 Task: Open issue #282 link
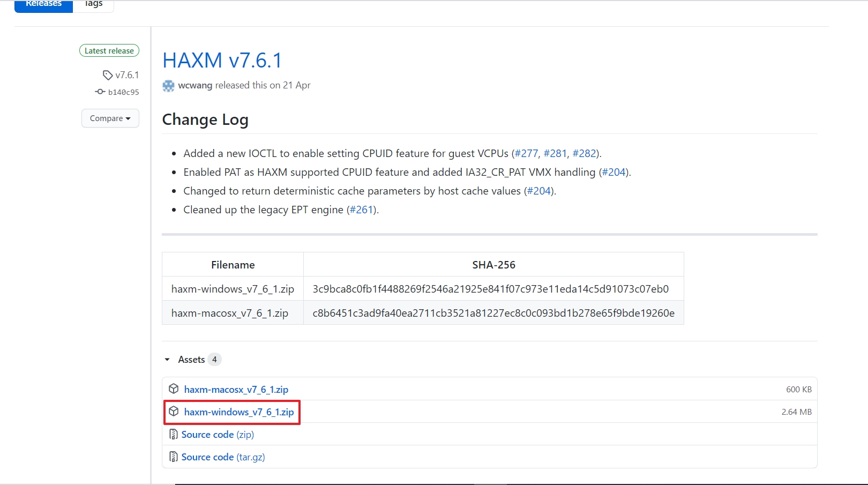click(x=584, y=153)
